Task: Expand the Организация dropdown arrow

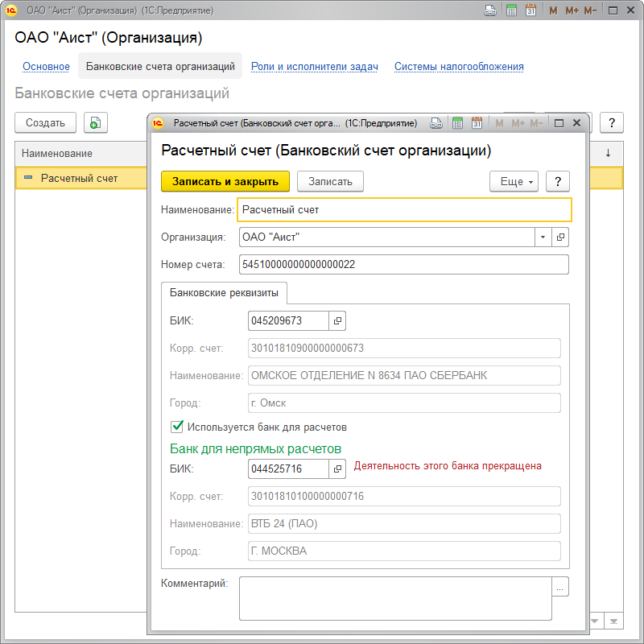Action: (x=543, y=237)
